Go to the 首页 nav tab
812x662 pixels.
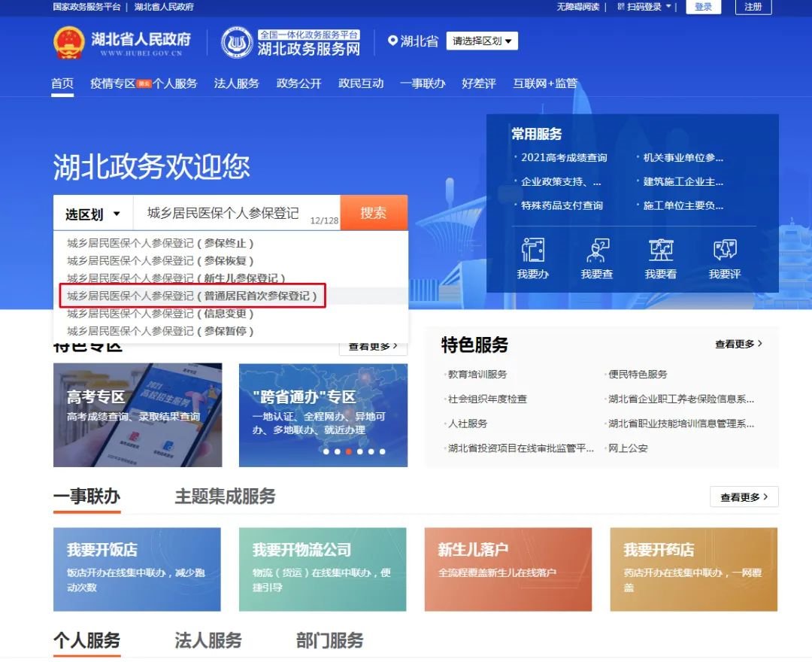point(62,84)
